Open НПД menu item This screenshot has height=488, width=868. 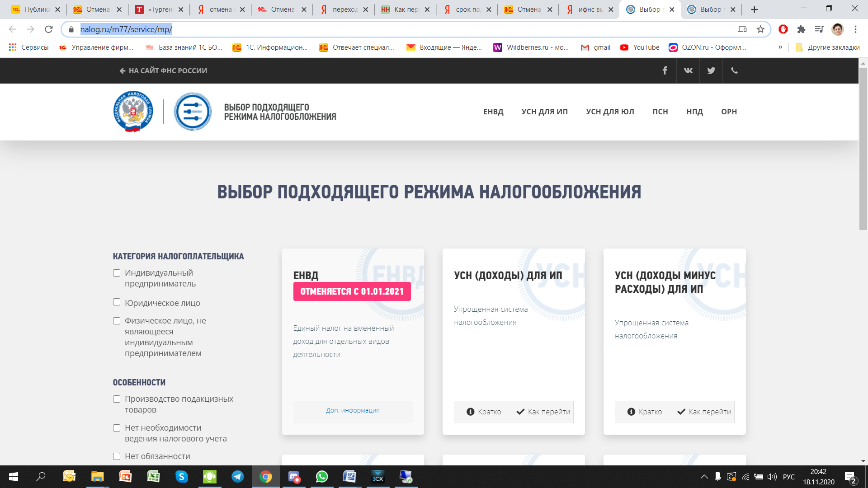tap(694, 112)
